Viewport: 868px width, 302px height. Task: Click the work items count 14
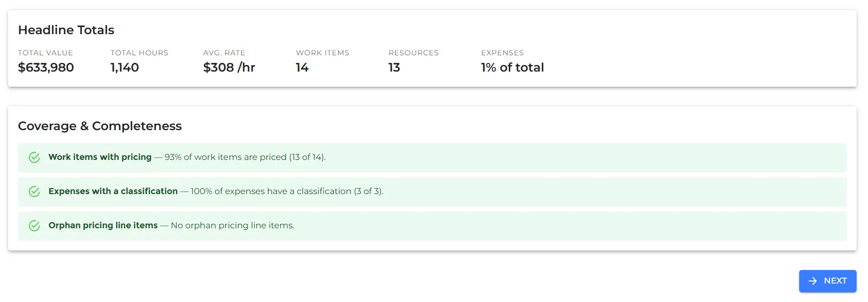pos(302,67)
